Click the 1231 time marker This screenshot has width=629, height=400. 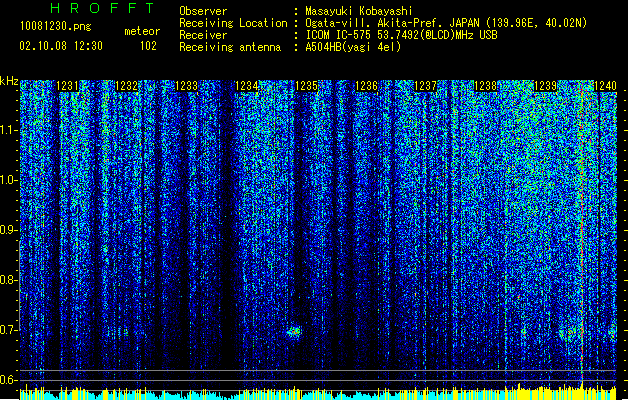click(68, 86)
